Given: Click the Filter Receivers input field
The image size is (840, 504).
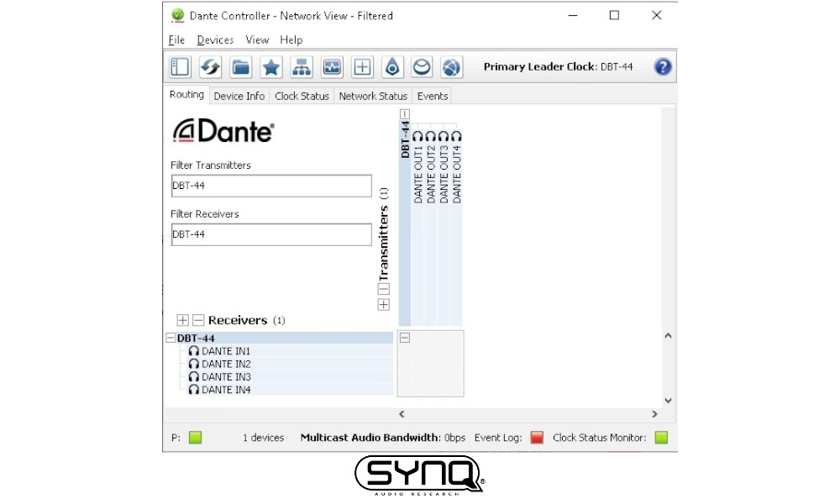Looking at the screenshot, I should pyautogui.click(x=271, y=234).
